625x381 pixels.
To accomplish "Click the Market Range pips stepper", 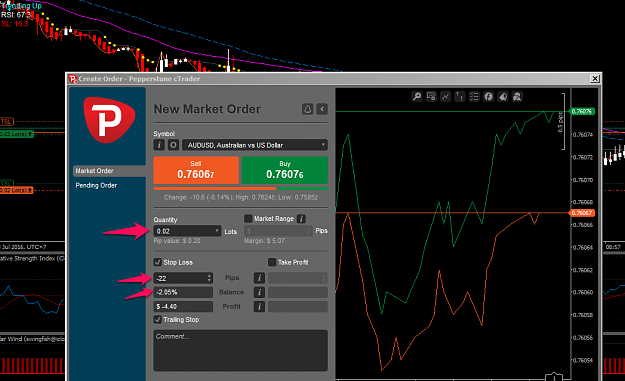I will pyautogui.click(x=309, y=231).
